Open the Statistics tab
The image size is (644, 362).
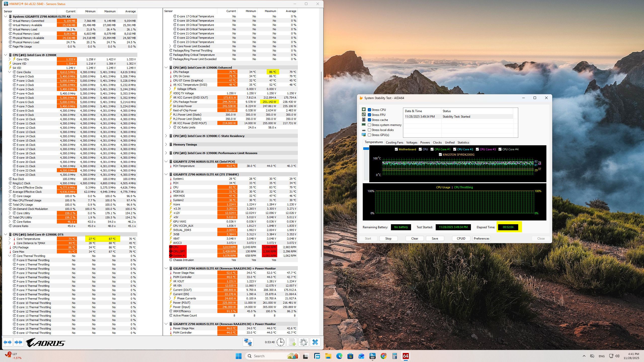pyautogui.click(x=463, y=143)
